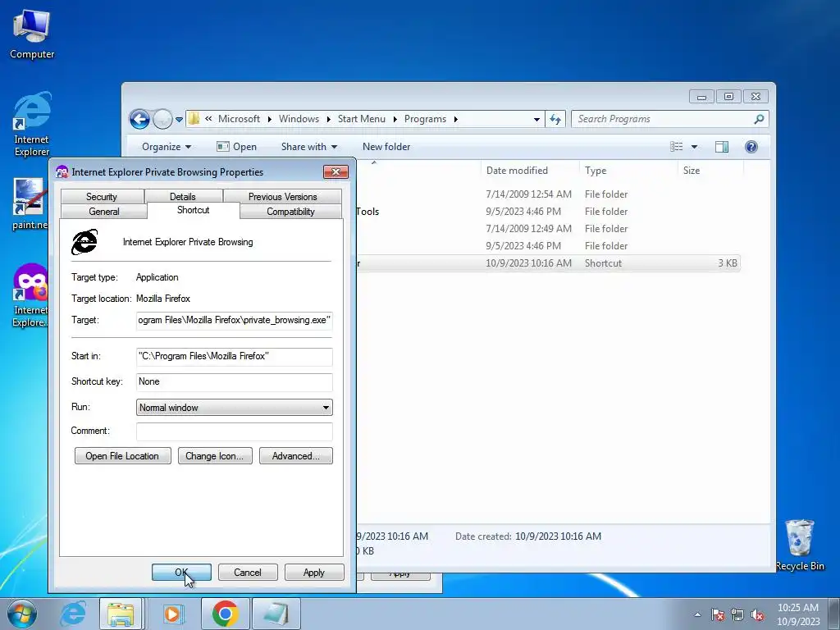Click Start Menu in the address breadcrumb
The width and height of the screenshot is (840, 630).
[x=362, y=119]
